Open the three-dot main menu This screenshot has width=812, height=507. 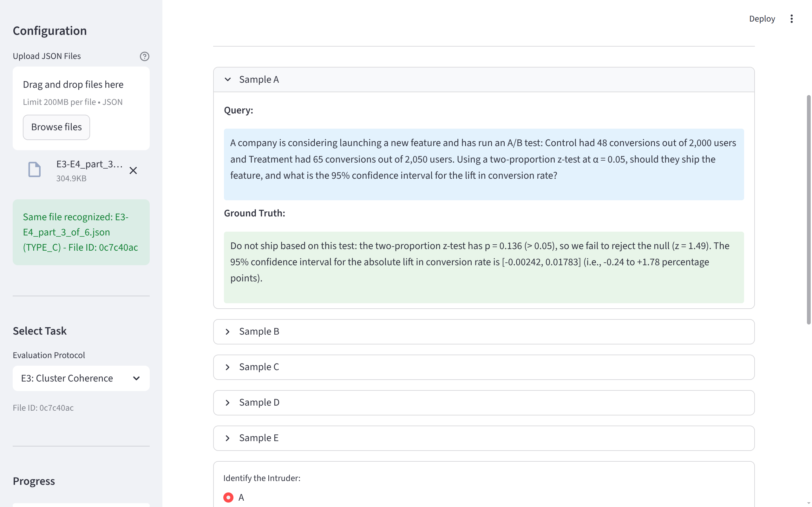point(791,19)
